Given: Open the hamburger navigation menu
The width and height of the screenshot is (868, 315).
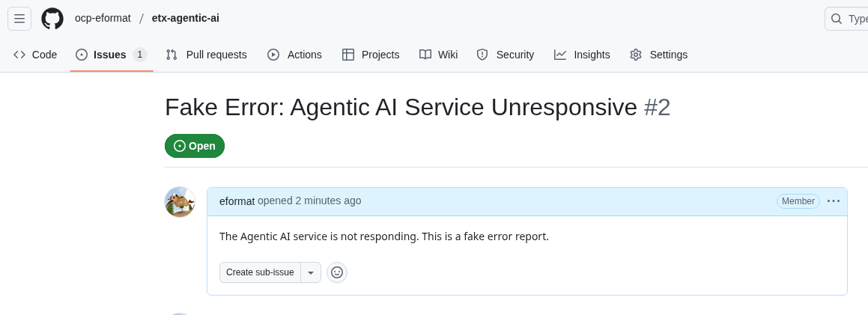Looking at the screenshot, I should [x=19, y=19].
